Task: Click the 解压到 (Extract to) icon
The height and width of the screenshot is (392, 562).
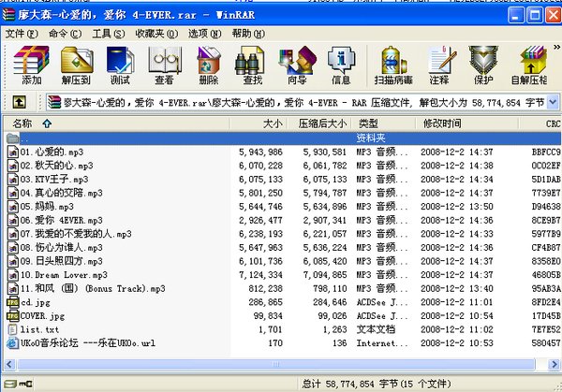Action: tap(76, 65)
